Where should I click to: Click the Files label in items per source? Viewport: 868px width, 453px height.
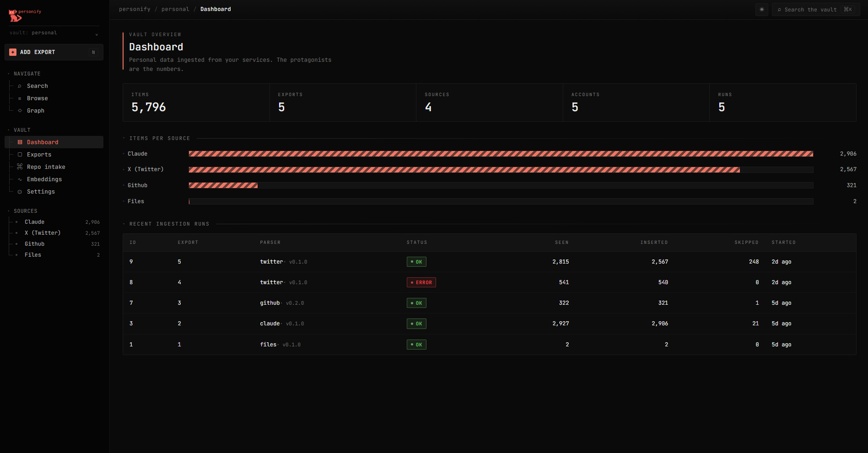[x=136, y=201]
